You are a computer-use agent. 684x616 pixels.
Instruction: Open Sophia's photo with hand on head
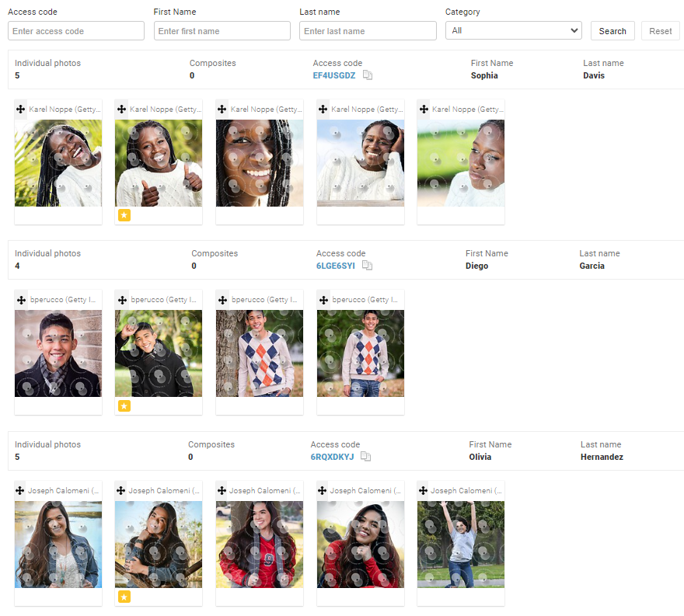click(x=361, y=163)
